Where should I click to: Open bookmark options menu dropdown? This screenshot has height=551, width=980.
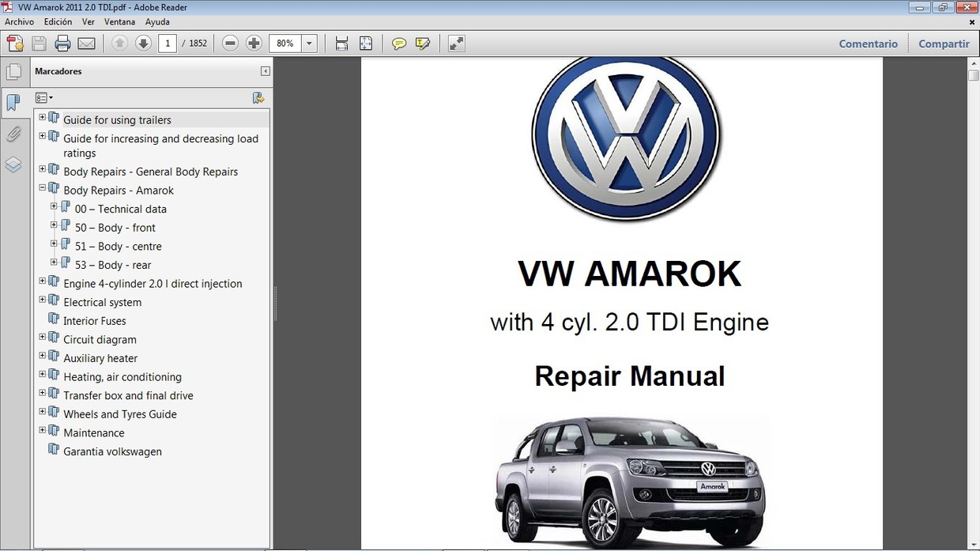coord(44,98)
